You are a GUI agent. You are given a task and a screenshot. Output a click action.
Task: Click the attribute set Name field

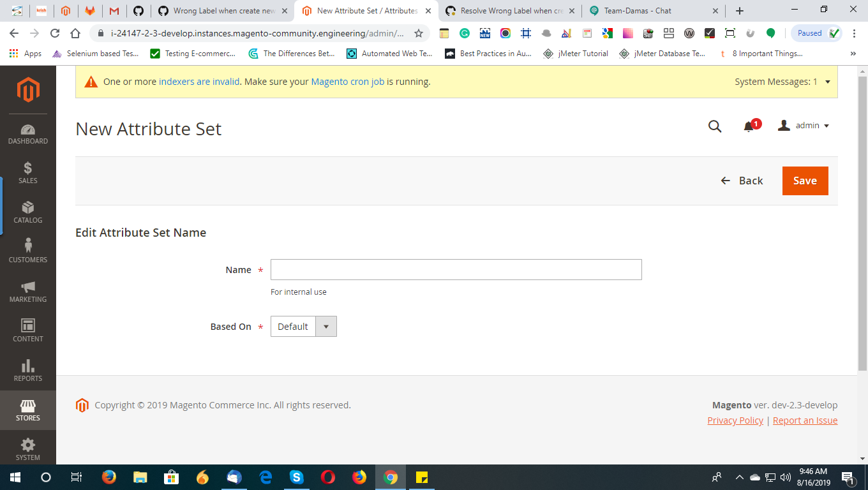point(456,269)
